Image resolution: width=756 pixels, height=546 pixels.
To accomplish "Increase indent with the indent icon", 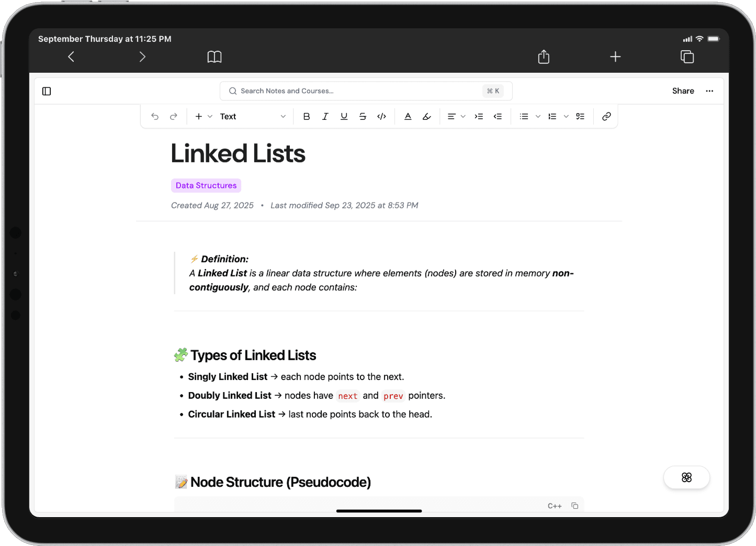I will click(479, 117).
